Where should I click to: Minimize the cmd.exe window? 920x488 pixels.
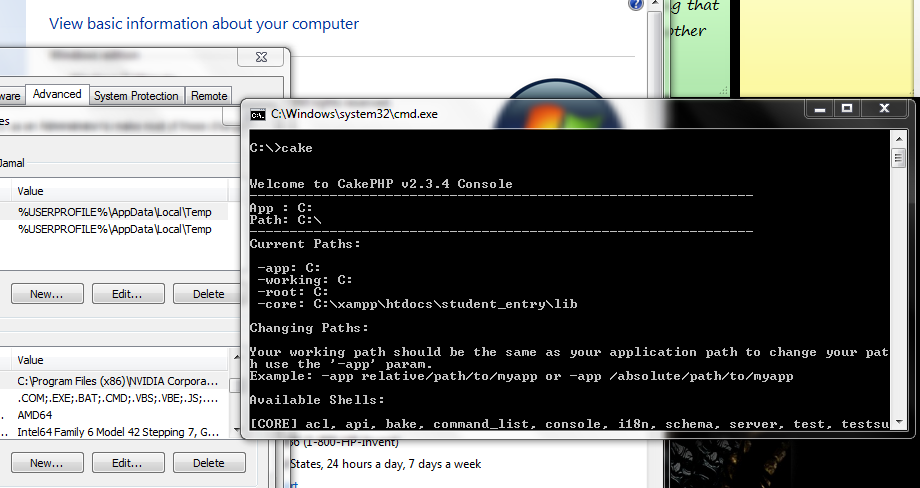click(x=820, y=109)
